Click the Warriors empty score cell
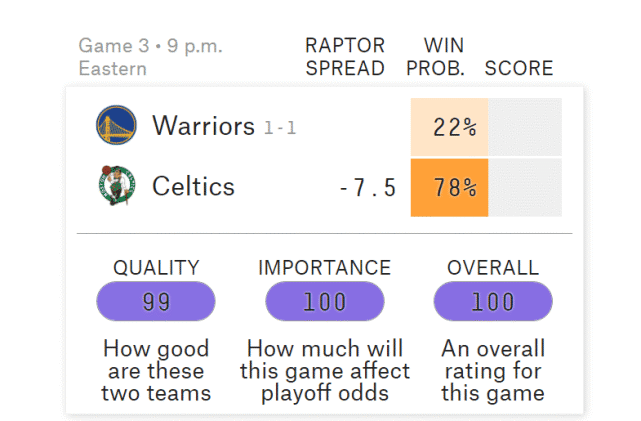This screenshot has height=421, width=641. (525, 127)
